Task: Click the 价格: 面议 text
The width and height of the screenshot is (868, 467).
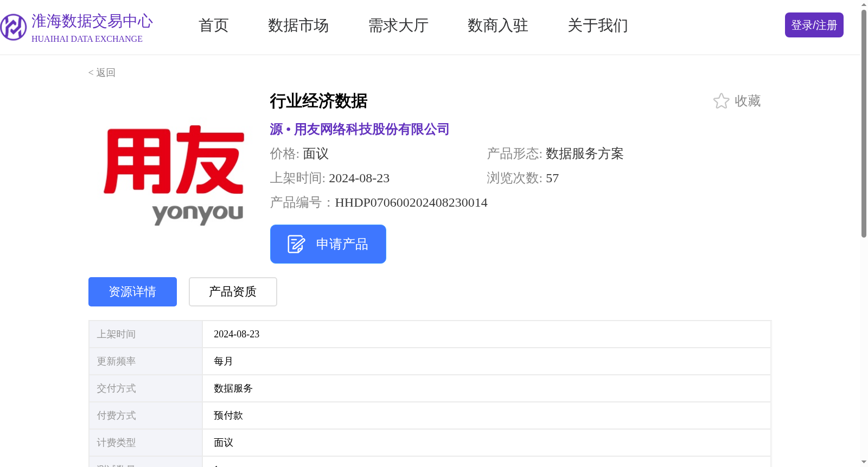Action: tap(299, 154)
